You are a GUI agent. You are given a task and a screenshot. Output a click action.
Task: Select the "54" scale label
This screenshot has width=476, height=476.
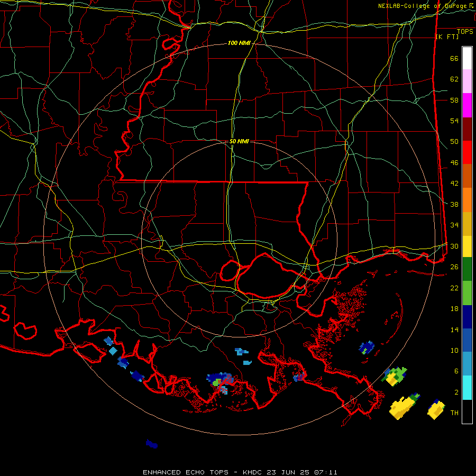click(454, 121)
